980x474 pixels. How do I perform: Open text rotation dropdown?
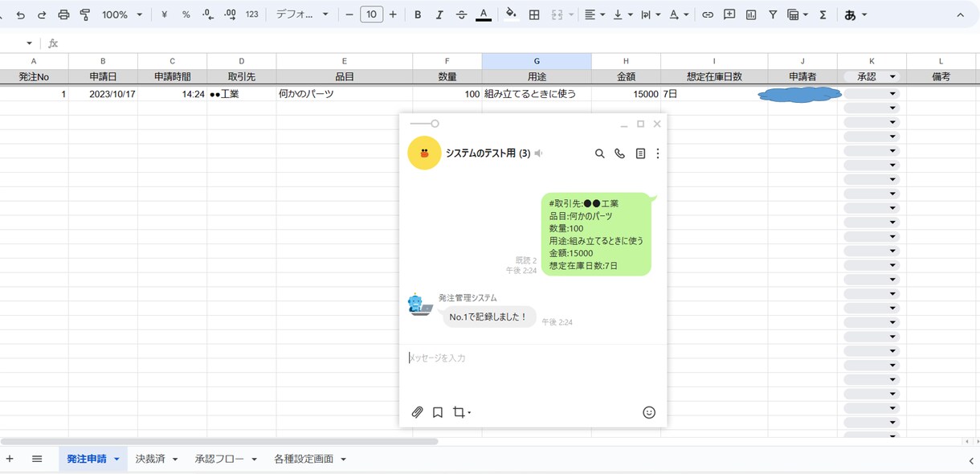[x=679, y=14]
